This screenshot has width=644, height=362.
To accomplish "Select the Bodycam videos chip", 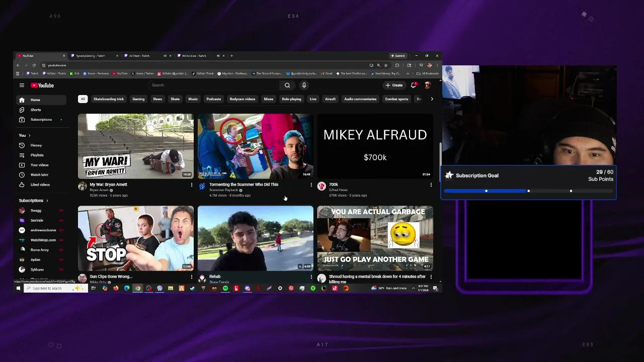I will pos(243,99).
